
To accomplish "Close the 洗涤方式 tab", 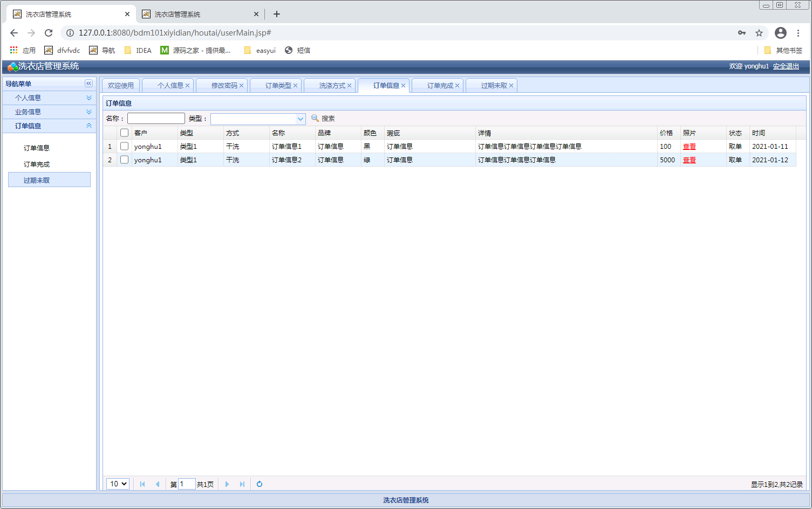I will [350, 86].
